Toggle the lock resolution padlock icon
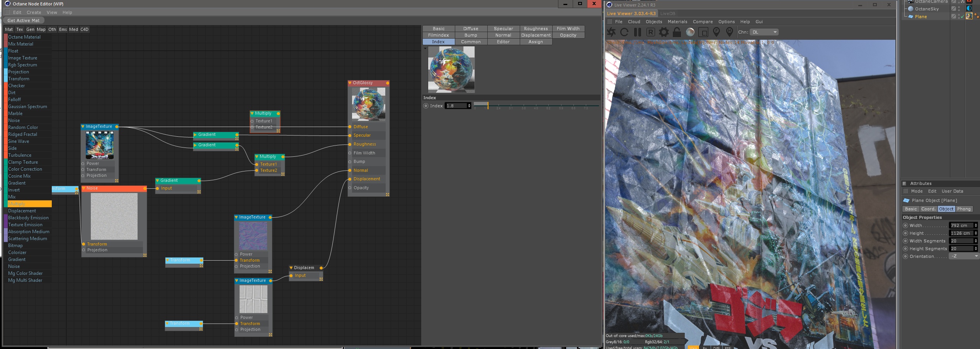The width and height of the screenshot is (980, 349). point(677,32)
